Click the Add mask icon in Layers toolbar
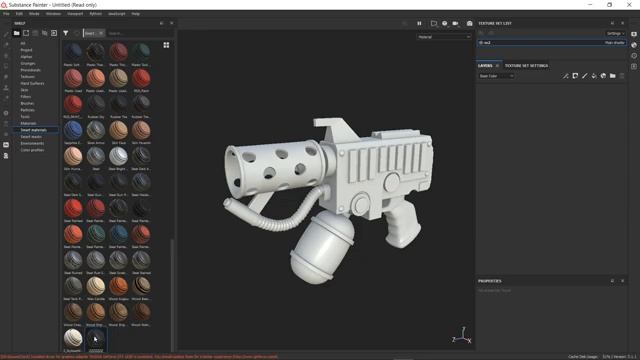 point(575,76)
